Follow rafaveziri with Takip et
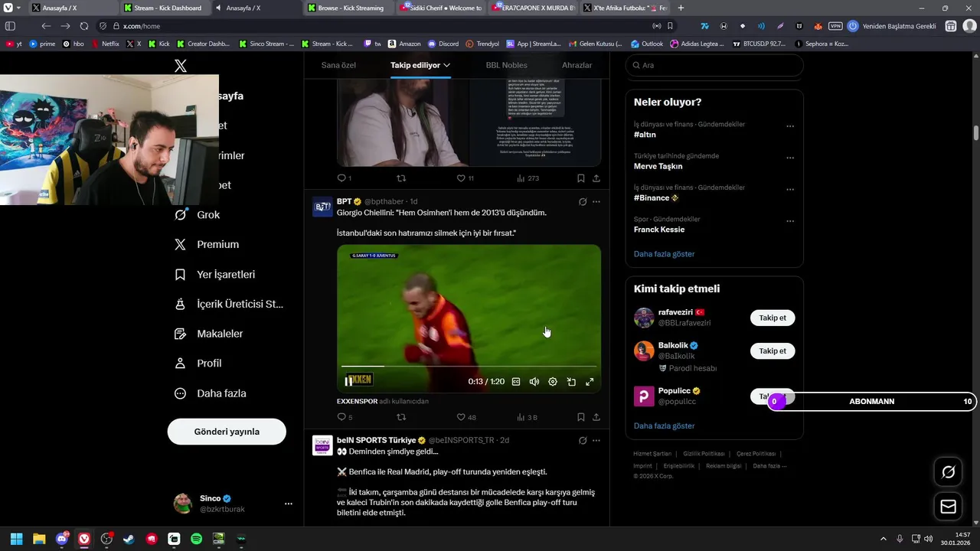Image resolution: width=980 pixels, height=551 pixels. tap(773, 318)
